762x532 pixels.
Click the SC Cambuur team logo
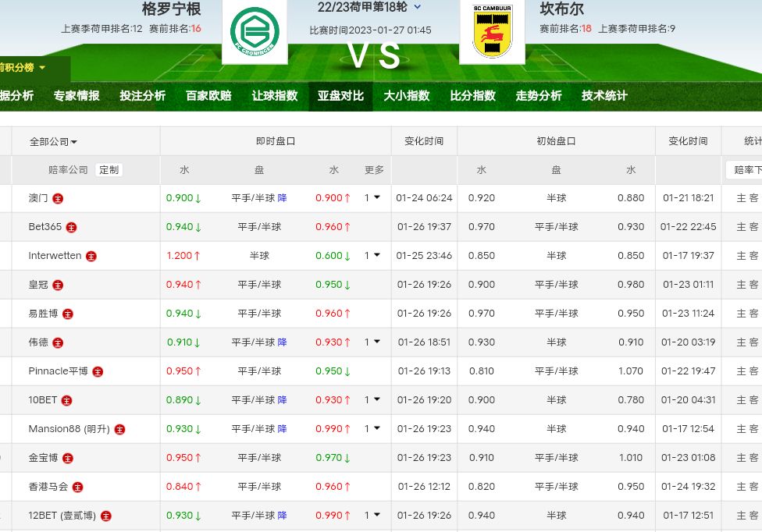click(x=492, y=31)
